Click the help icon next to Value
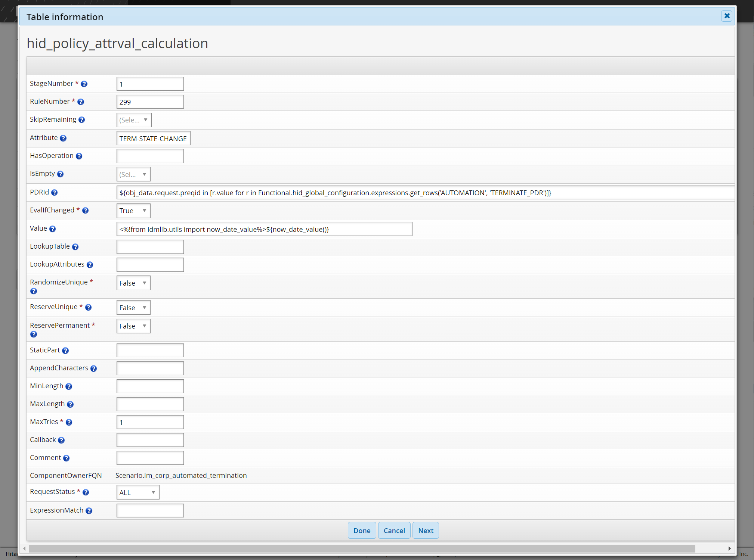 click(x=53, y=229)
